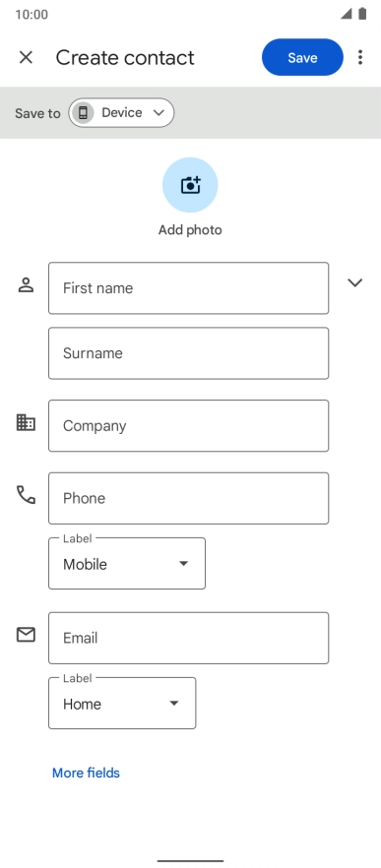Check the battery status icon
Image resolution: width=381 pixels, height=868 pixels.
coord(362,14)
